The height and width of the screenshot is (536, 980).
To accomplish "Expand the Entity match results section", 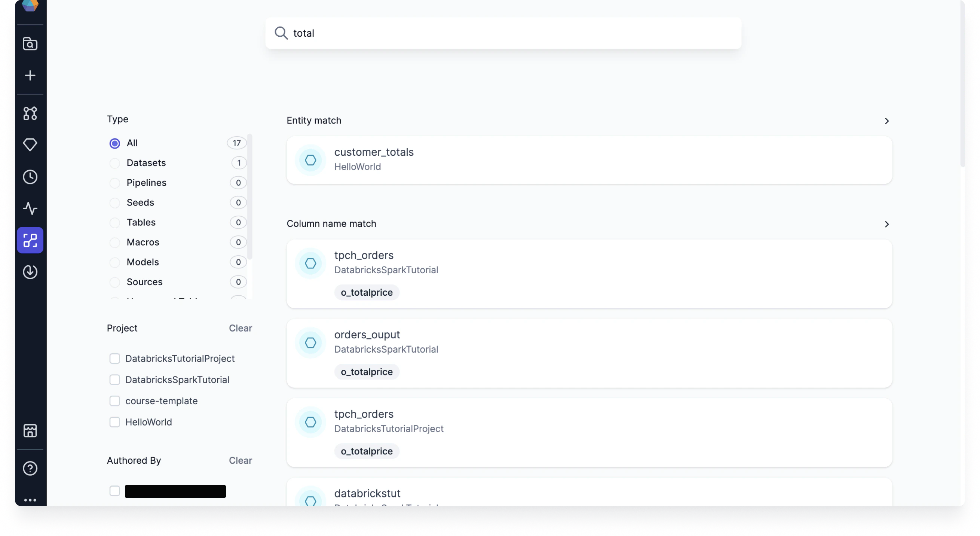I will pyautogui.click(x=887, y=121).
